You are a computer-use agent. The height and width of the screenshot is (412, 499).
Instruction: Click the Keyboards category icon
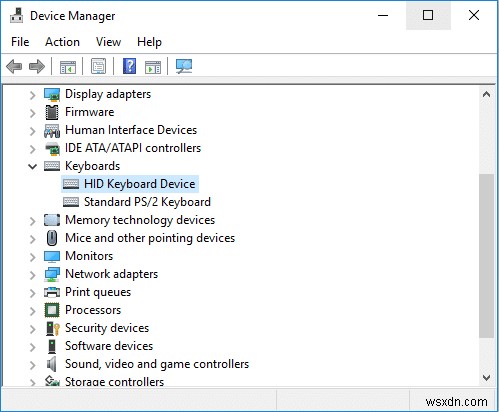click(x=52, y=166)
